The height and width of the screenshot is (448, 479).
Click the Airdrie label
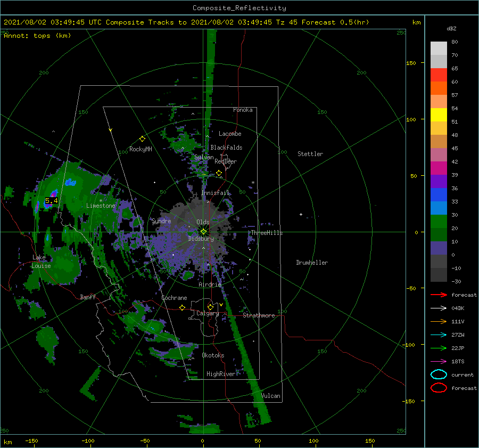coord(210,284)
